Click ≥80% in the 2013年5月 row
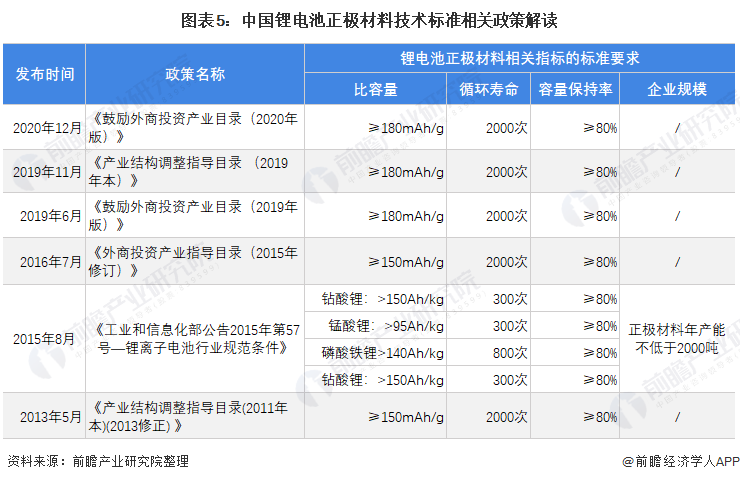Screen dimensions: 740x482 click(600, 417)
